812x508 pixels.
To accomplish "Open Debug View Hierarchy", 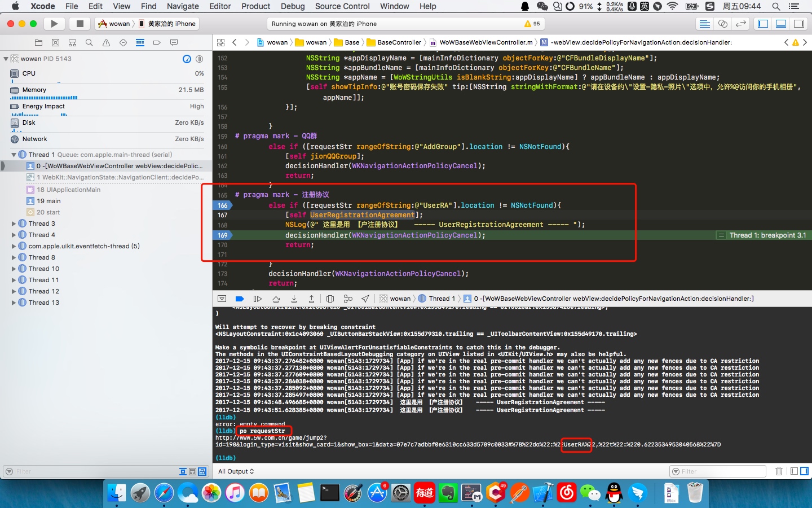I will [330, 299].
